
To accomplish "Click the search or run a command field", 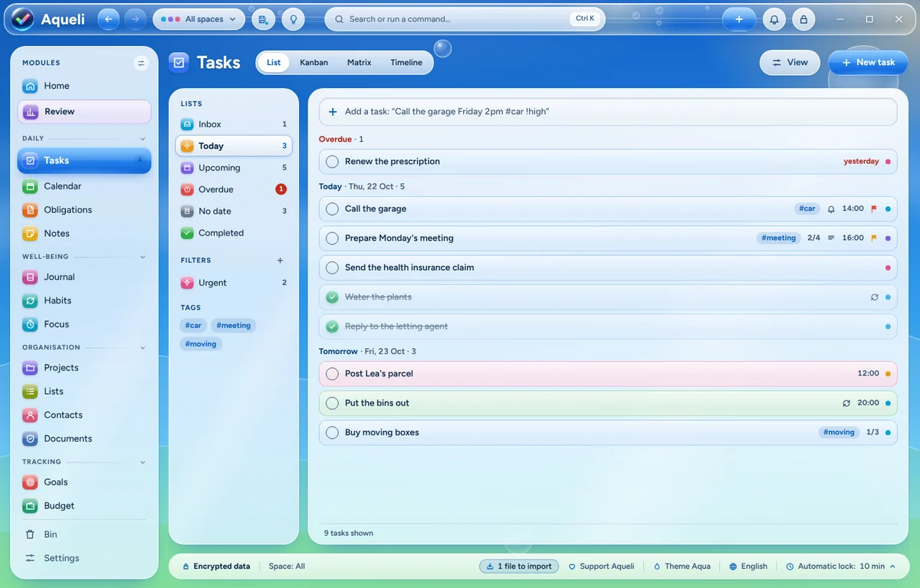I will [465, 19].
